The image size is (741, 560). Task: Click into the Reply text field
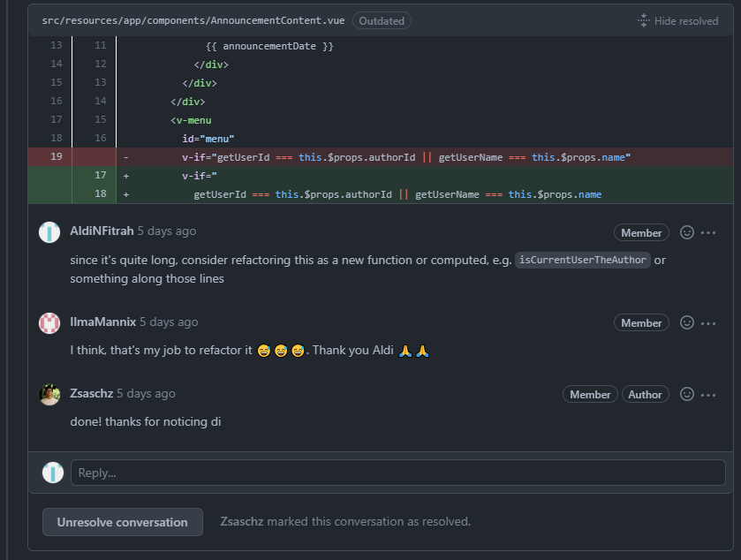353,472
